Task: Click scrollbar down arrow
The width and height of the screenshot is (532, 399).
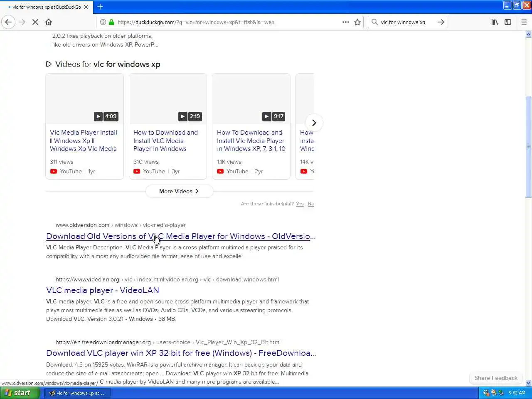Action: pyautogui.click(x=528, y=383)
